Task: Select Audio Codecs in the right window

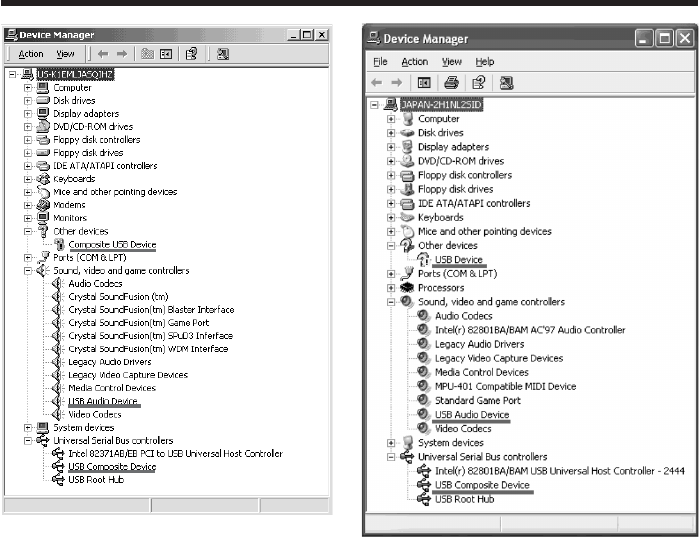Action: point(464,316)
